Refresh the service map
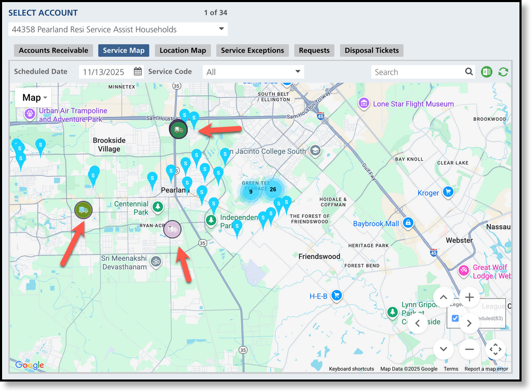532x392 pixels. click(503, 72)
